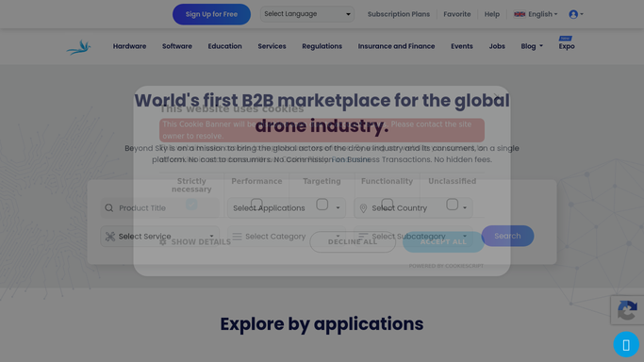
Task: Decline cookies using DECLINE ALL button
Action: pyautogui.click(x=353, y=241)
